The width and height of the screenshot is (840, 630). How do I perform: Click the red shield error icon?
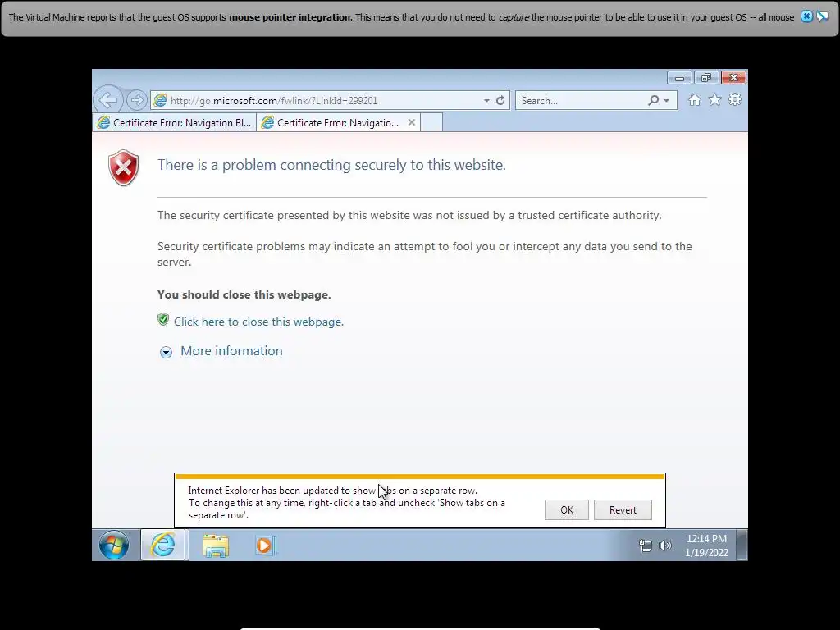124,167
